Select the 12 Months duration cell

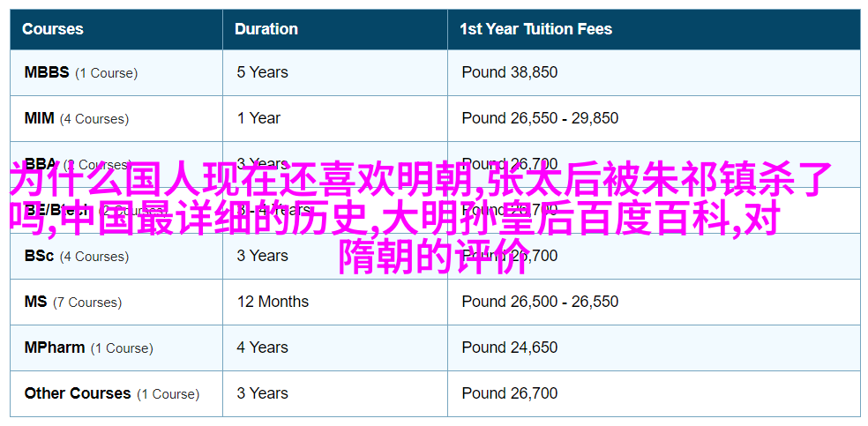tap(273, 302)
